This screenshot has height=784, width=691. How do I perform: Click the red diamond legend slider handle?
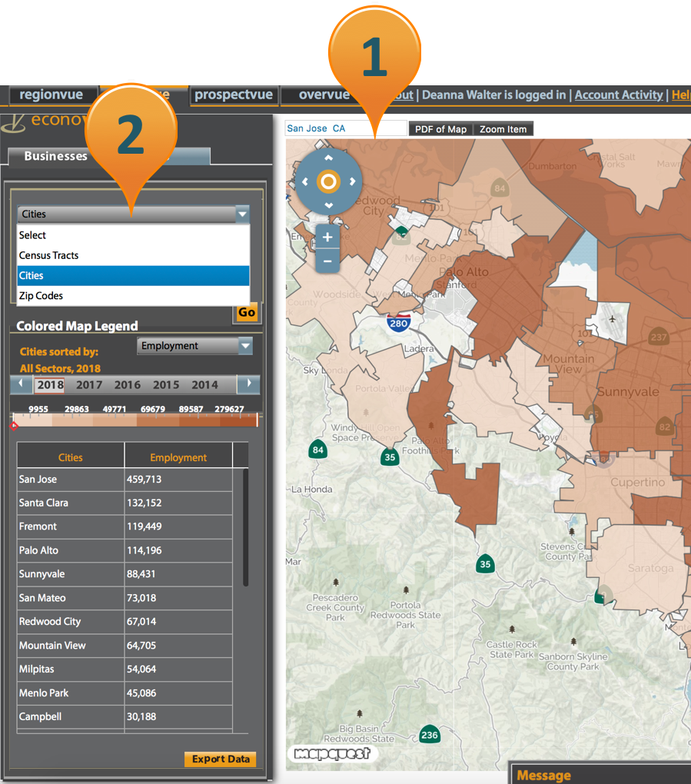coord(14,426)
